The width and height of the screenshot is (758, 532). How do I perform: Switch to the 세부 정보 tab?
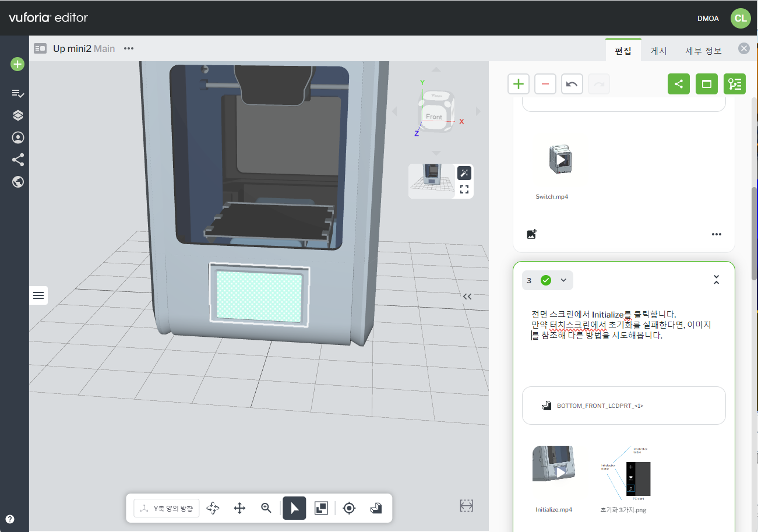pyautogui.click(x=703, y=51)
